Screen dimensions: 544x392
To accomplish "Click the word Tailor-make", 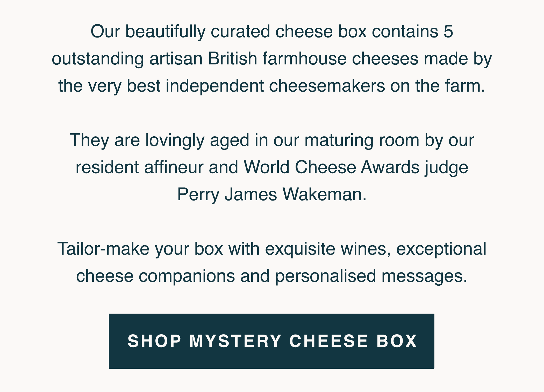I will pyautogui.click(x=103, y=249).
